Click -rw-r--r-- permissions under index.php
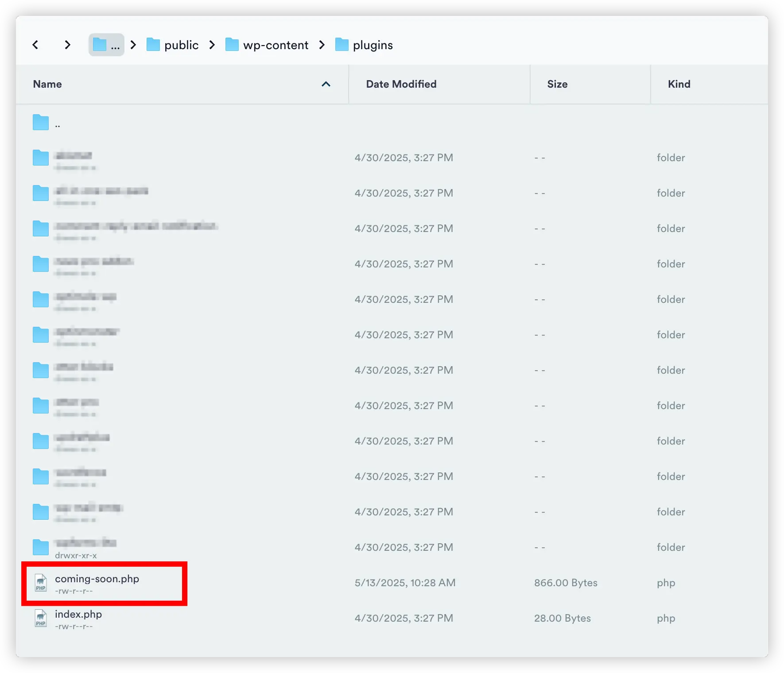The height and width of the screenshot is (673, 784). (74, 627)
